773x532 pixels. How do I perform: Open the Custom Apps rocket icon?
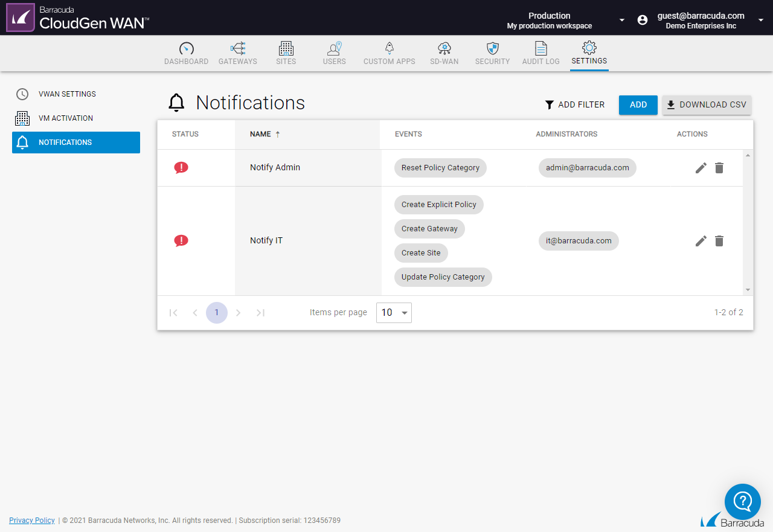tap(390, 48)
